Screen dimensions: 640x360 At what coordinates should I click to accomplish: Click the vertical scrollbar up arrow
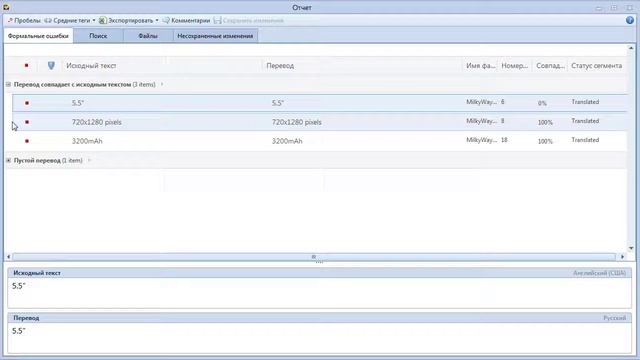tap(631, 48)
